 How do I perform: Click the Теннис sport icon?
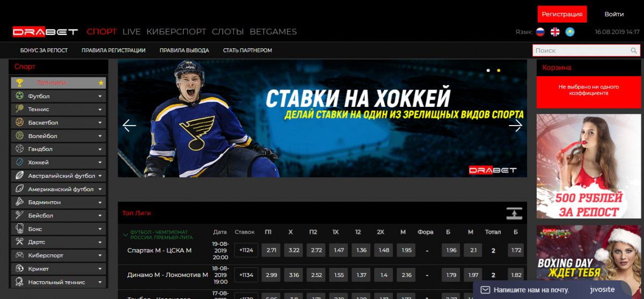coord(19,109)
